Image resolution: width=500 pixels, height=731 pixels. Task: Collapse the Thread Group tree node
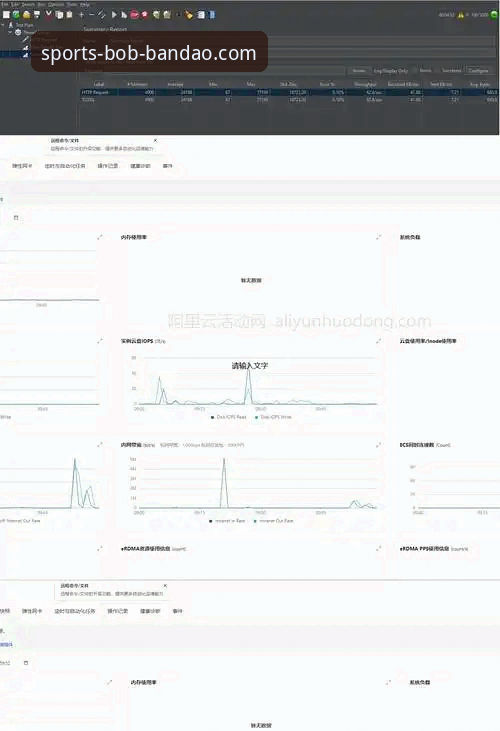10,33
